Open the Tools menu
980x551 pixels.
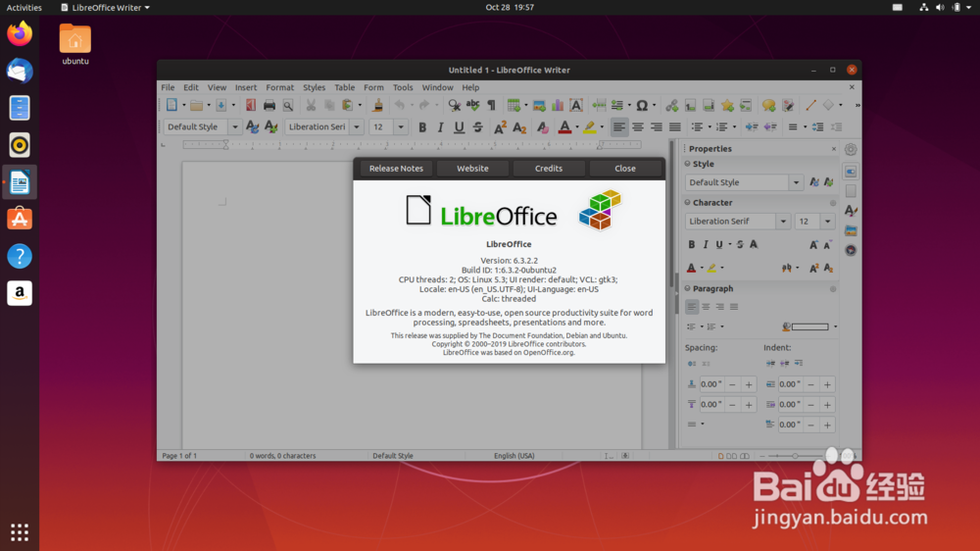tap(403, 87)
